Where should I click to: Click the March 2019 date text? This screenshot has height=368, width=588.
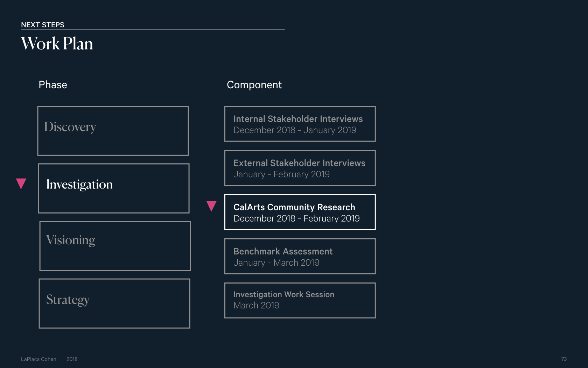click(256, 306)
